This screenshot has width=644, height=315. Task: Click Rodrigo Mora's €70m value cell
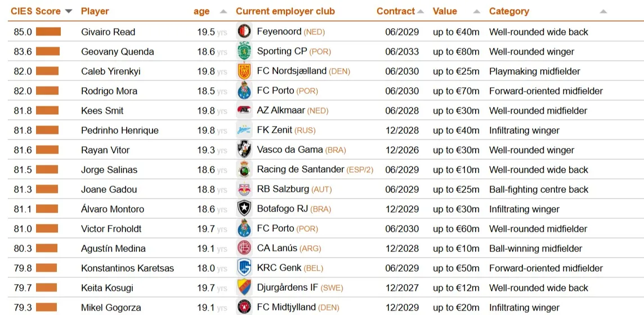[456, 91]
